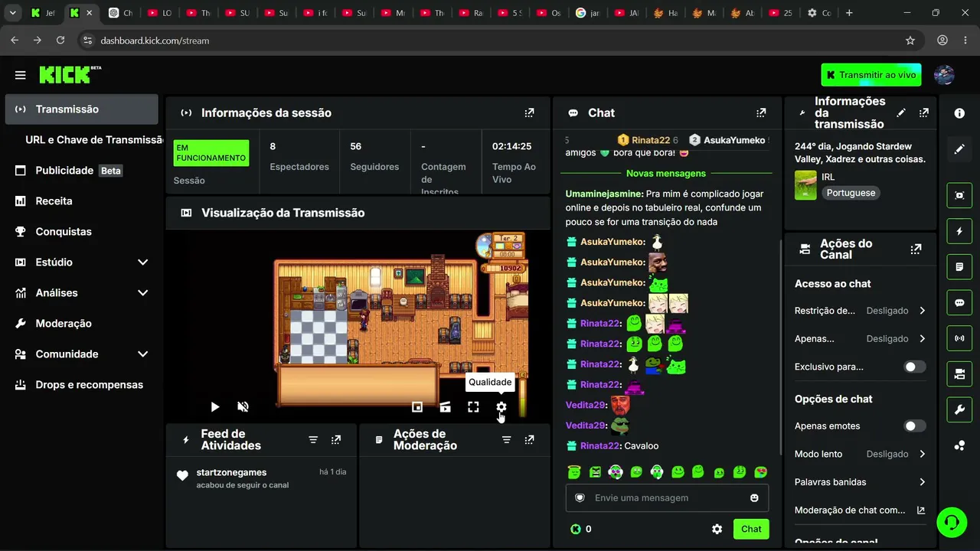Open the Qualidade settings gear on preview
The width and height of the screenshot is (980, 551).
pos(501,407)
